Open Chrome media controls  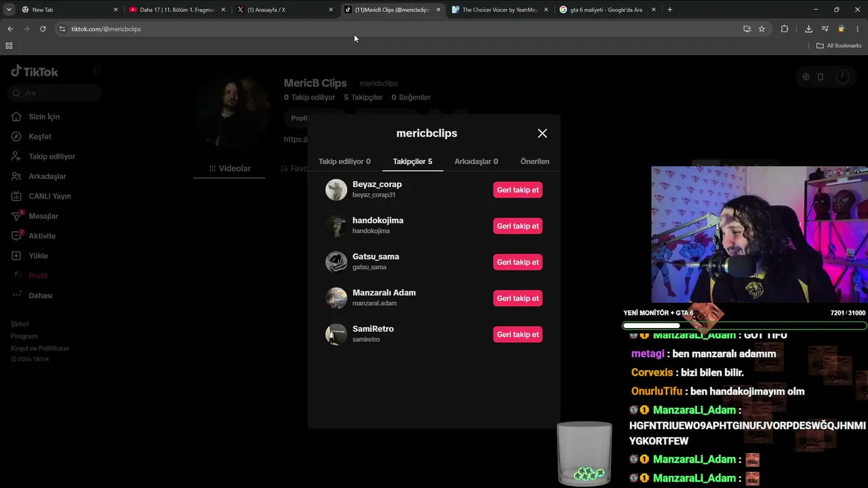825,29
